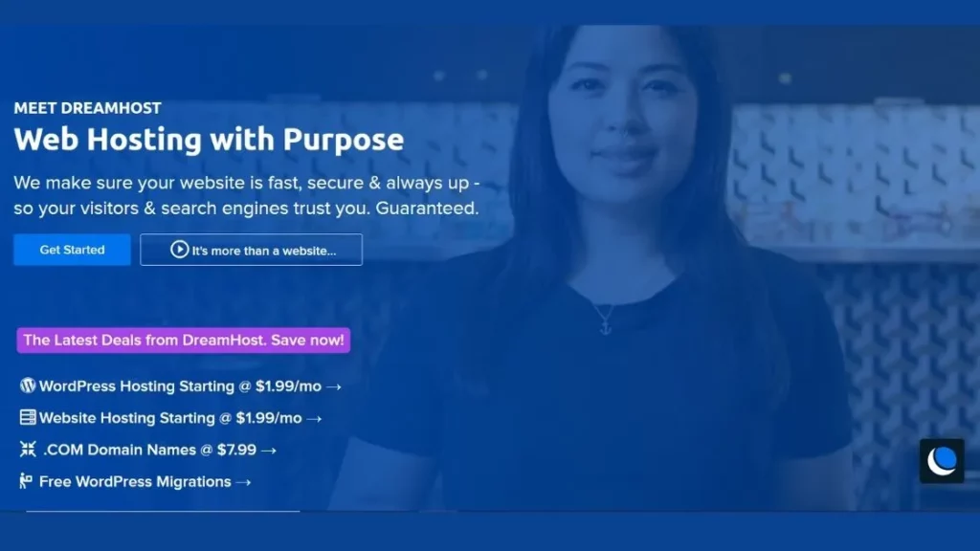Click the purple Latest Deals from DreamHost banner

[183, 341]
